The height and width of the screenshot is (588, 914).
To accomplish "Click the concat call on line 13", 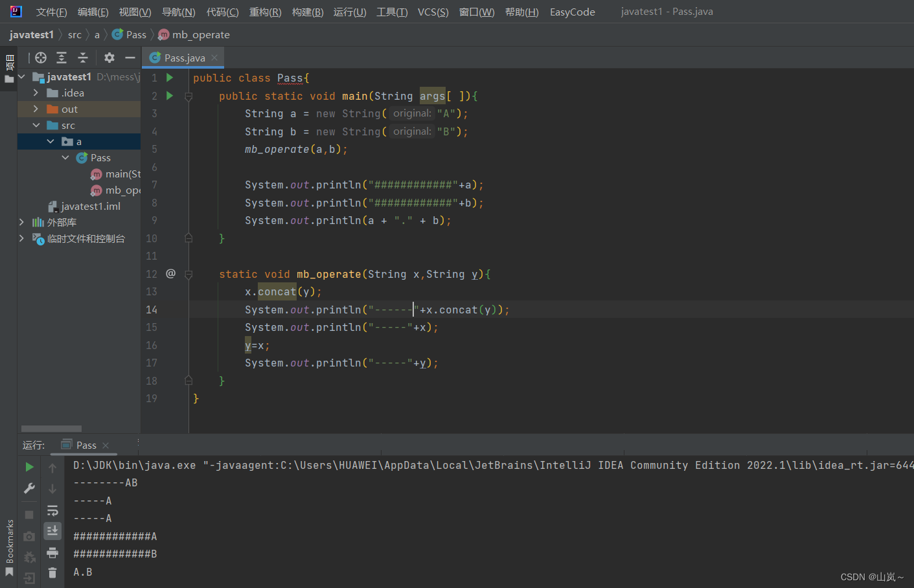I will click(277, 292).
